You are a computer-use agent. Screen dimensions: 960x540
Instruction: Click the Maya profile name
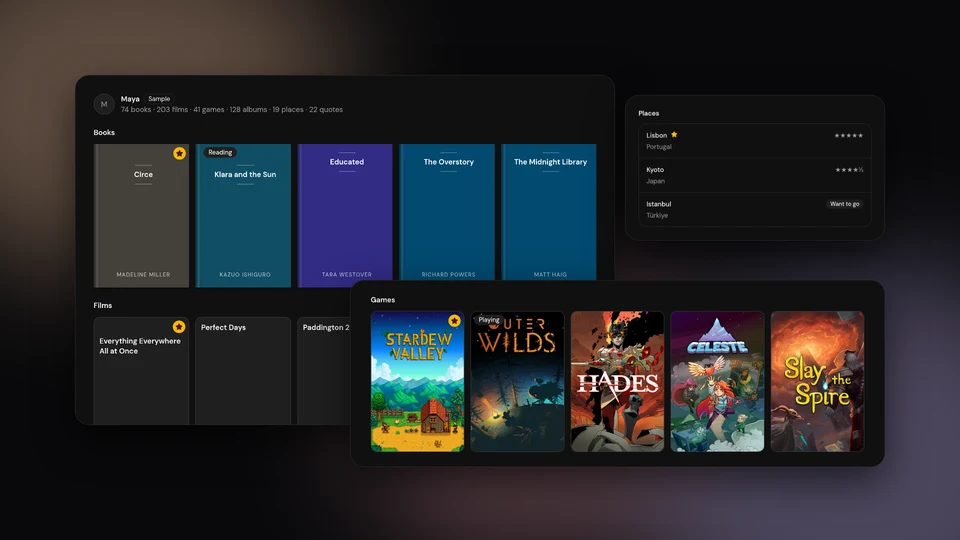(130, 99)
